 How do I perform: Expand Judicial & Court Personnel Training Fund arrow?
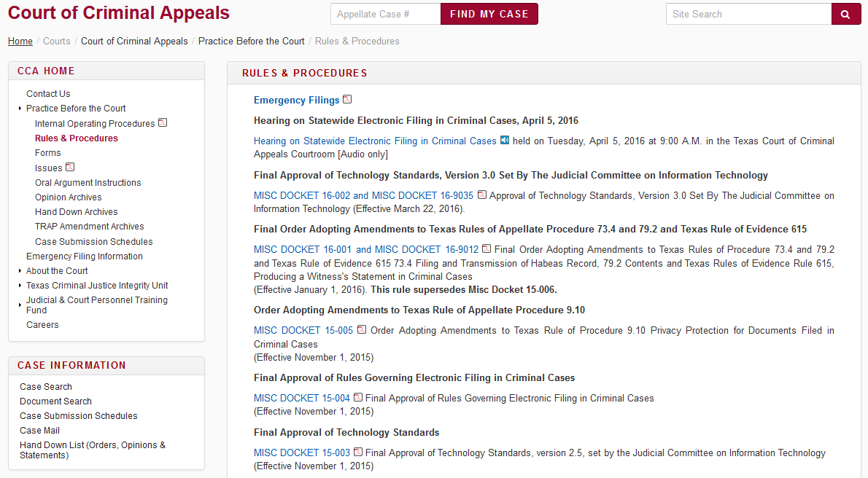(x=20, y=305)
